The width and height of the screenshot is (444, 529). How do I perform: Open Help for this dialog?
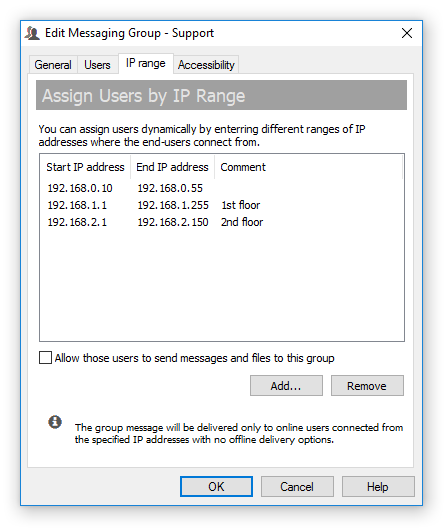tap(378, 486)
